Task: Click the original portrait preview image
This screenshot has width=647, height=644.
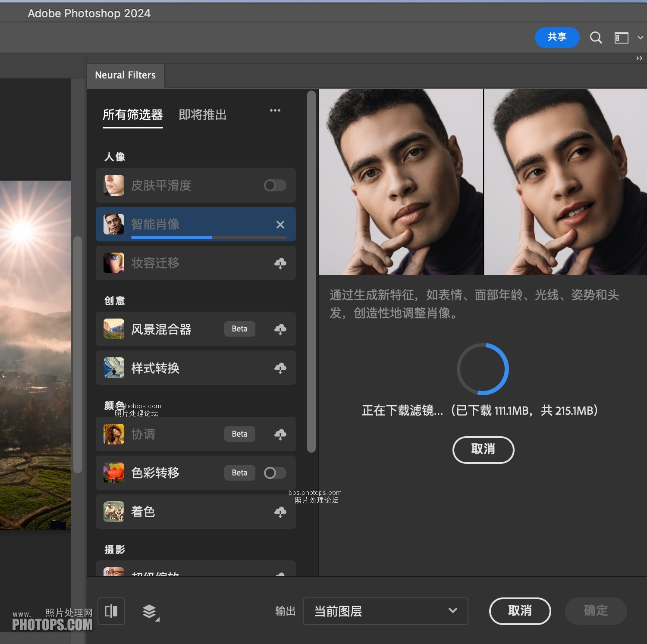Action: click(401, 182)
